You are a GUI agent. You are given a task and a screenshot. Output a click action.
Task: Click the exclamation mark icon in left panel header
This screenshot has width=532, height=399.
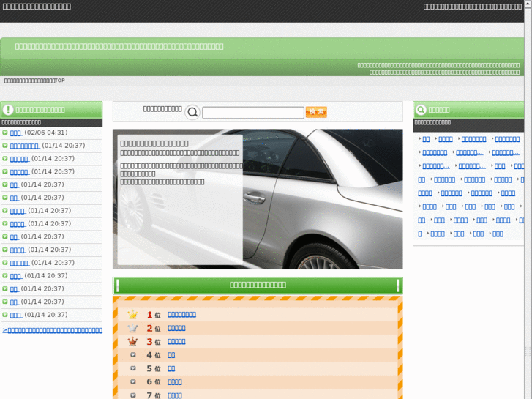click(8, 110)
